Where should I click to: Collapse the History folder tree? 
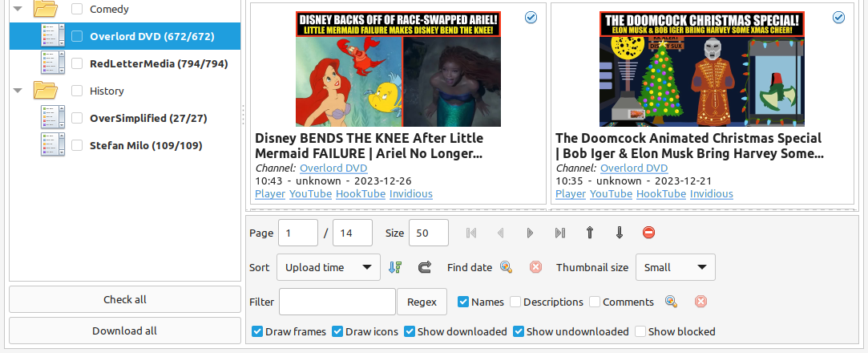pos(18,91)
